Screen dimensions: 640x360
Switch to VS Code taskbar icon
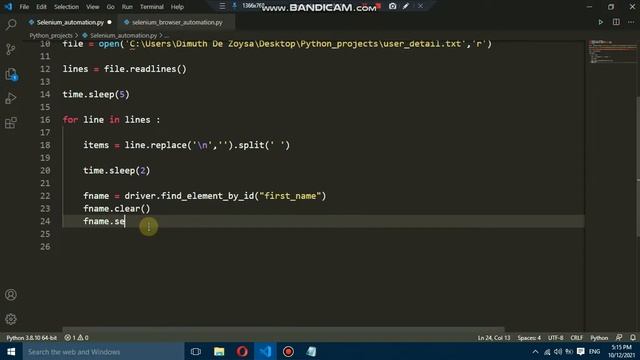tap(265, 351)
